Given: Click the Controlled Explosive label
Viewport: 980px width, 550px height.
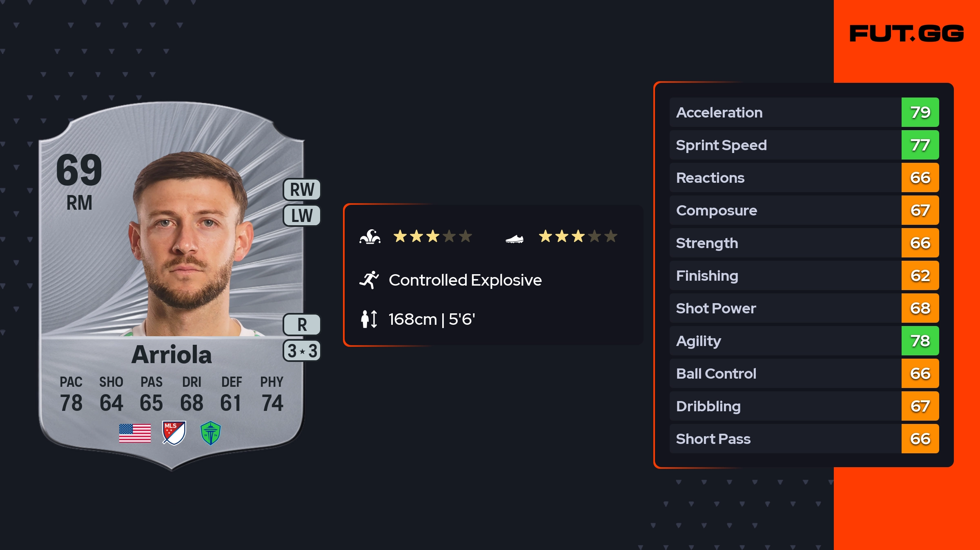Looking at the screenshot, I should coord(465,280).
